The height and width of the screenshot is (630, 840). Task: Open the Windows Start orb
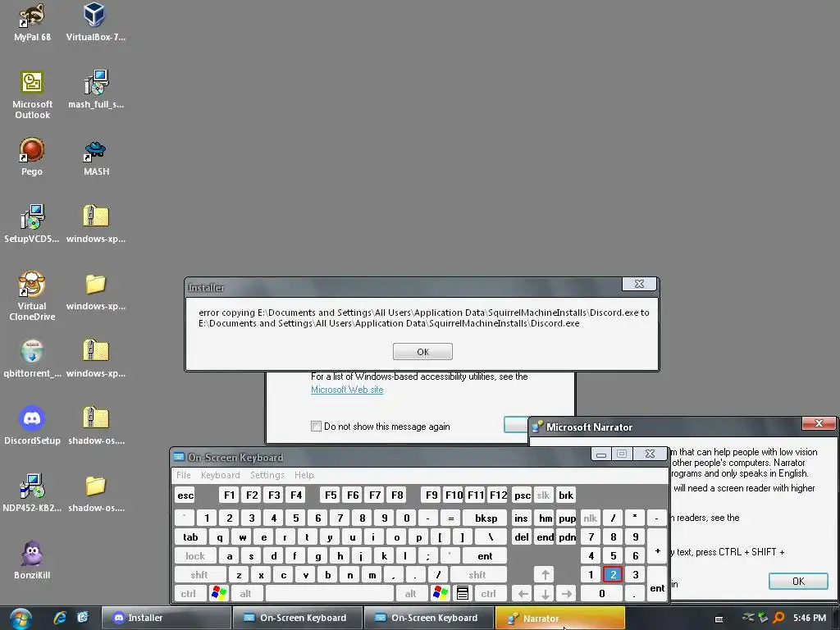(21, 619)
